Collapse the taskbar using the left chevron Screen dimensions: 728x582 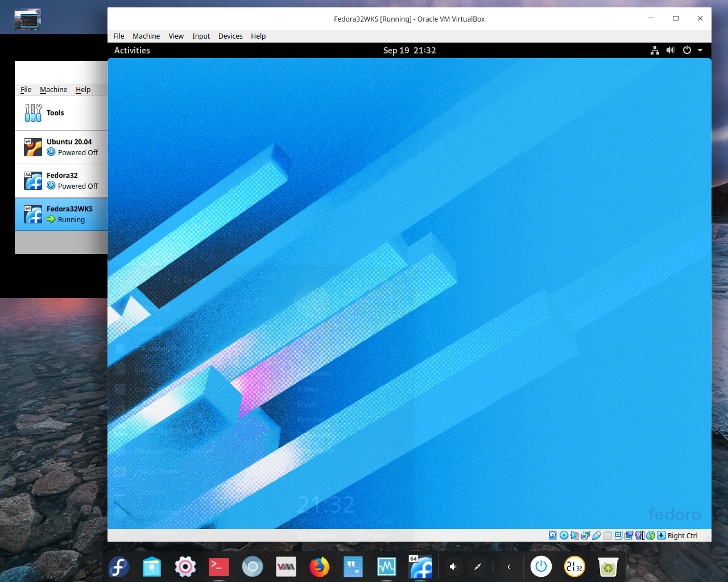(508, 567)
